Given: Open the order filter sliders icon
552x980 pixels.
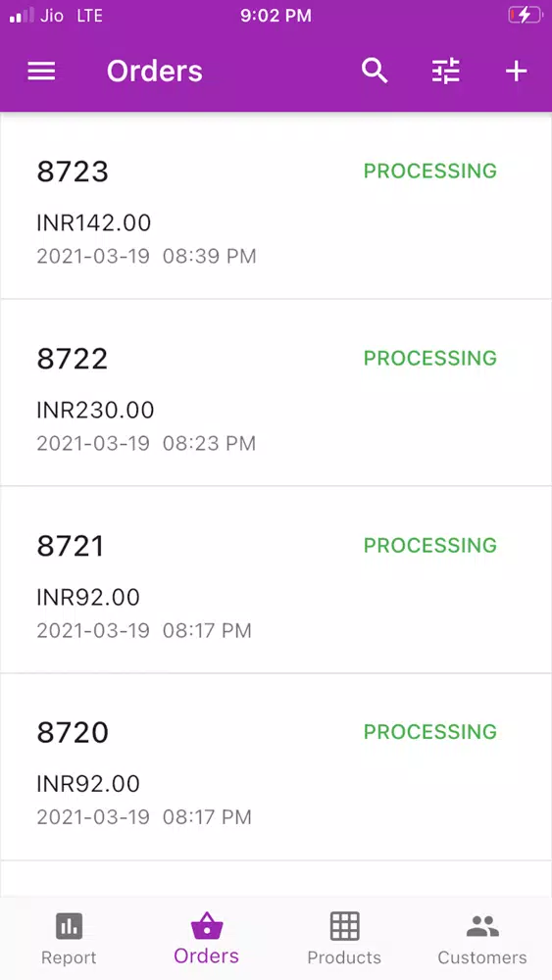Looking at the screenshot, I should pos(446,72).
